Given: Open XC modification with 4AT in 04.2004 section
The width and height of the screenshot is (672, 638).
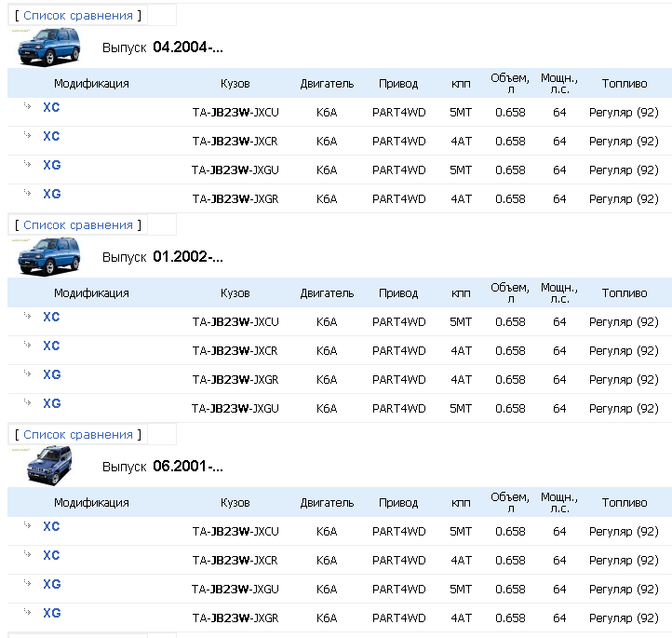Looking at the screenshot, I should coord(51,136).
